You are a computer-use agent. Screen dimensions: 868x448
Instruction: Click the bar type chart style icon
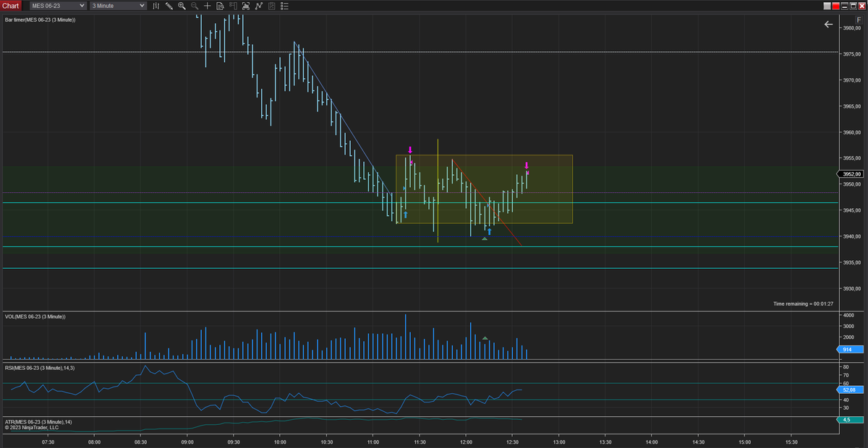156,6
